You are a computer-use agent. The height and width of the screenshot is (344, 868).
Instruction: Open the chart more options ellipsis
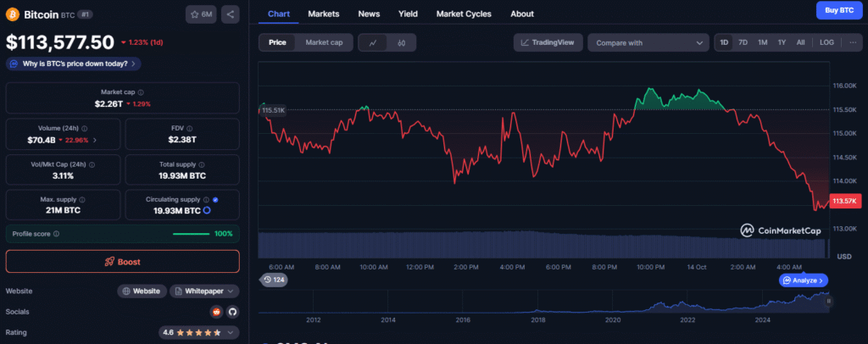click(852, 42)
